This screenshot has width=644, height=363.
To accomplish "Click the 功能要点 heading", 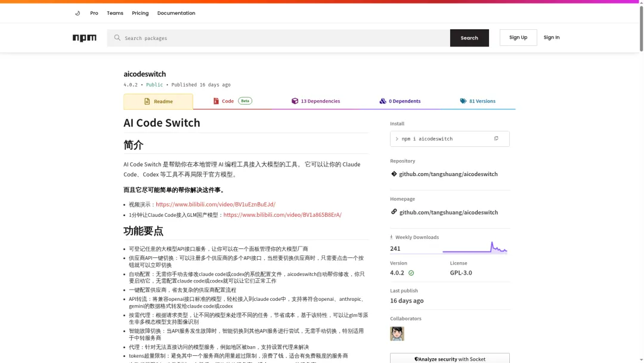I will coord(143,230).
